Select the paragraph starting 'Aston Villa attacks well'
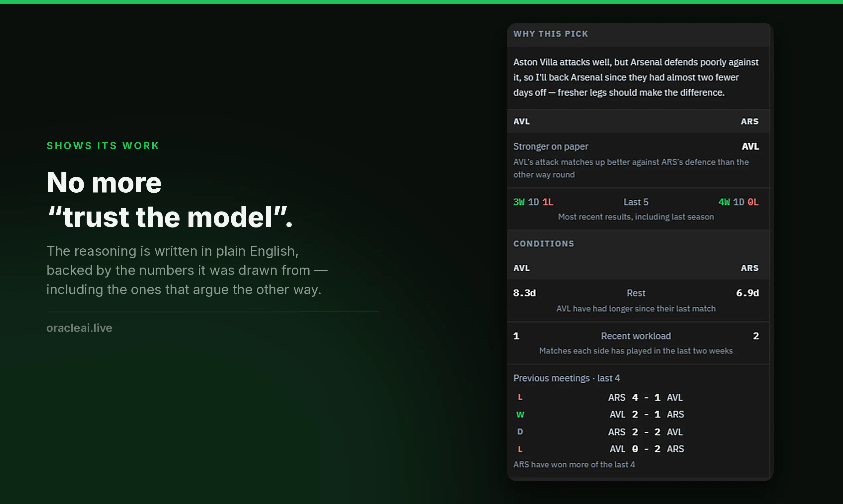 tap(636, 78)
